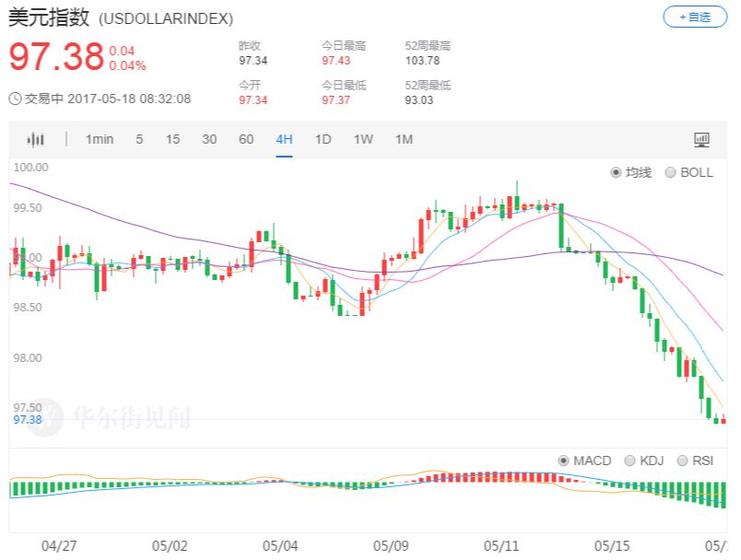Click the fullscreen monitor chart icon
This screenshot has width=741, height=560.
click(701, 139)
